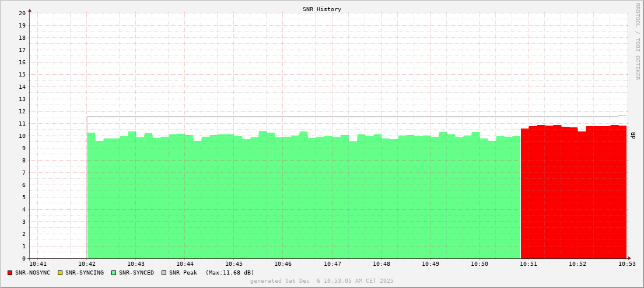Click the SNR History chart title
This screenshot has width=644, height=288.
[x=321, y=9]
